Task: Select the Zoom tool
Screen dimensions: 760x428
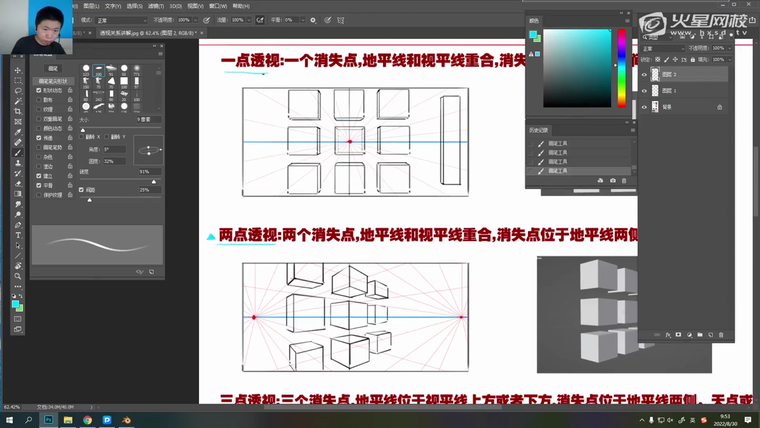Action: coord(18,275)
